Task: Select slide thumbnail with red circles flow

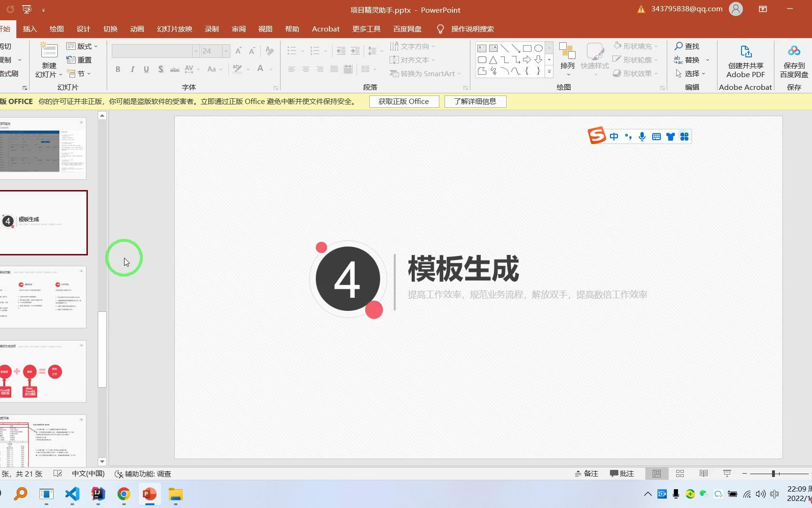Action: point(43,372)
